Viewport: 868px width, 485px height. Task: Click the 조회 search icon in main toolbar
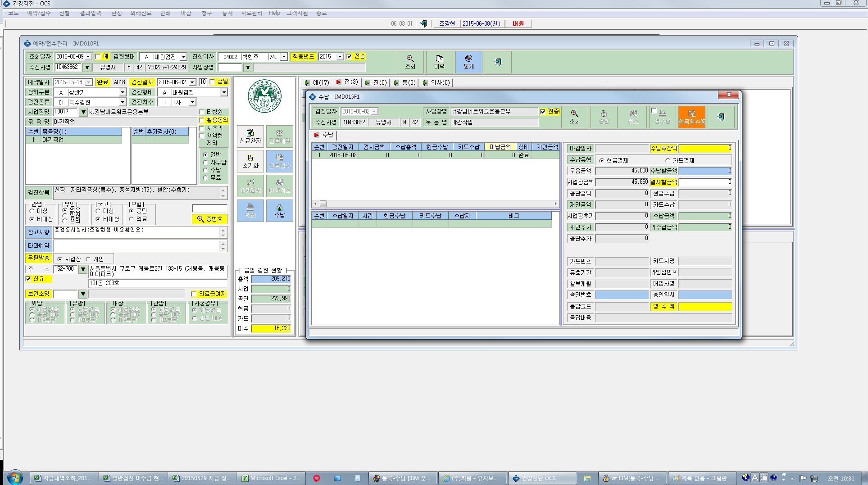point(410,62)
